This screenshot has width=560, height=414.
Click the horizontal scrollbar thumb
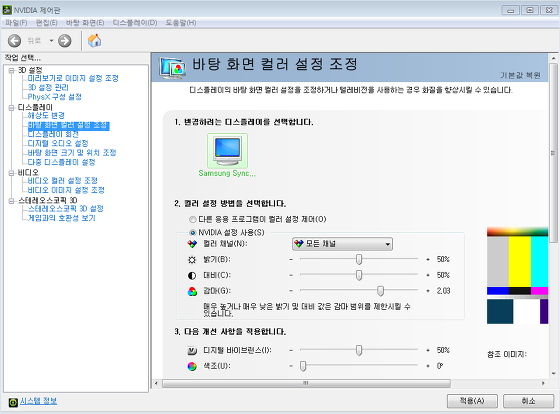[x=306, y=383]
